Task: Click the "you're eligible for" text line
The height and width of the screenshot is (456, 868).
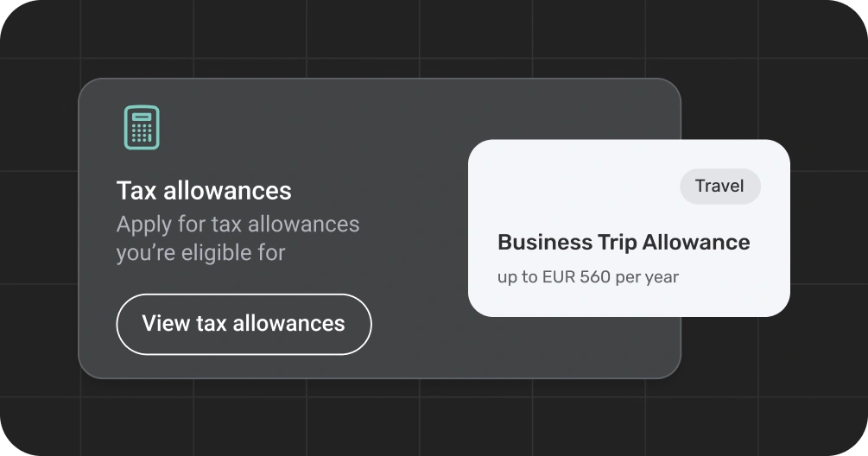Action: [x=200, y=253]
